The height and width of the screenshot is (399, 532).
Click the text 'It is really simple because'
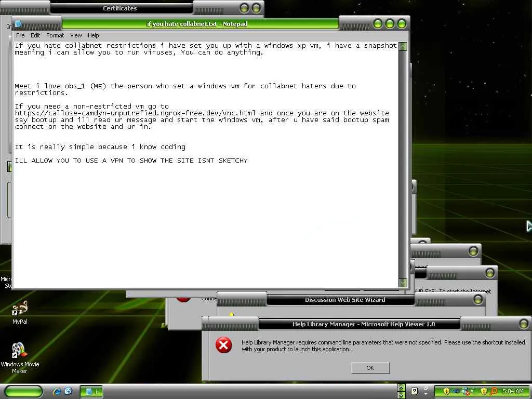[100, 147]
